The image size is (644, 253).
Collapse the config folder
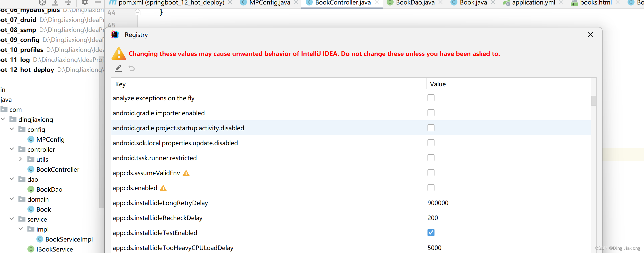pyautogui.click(x=12, y=129)
